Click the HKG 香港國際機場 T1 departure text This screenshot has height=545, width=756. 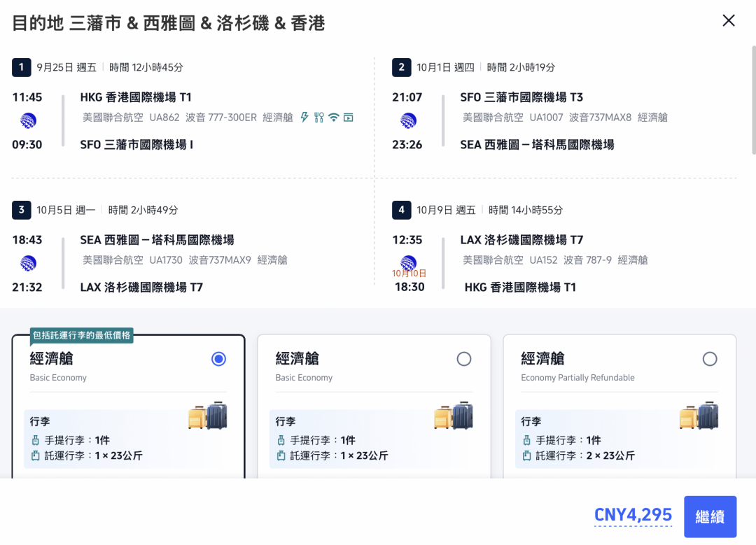point(136,97)
